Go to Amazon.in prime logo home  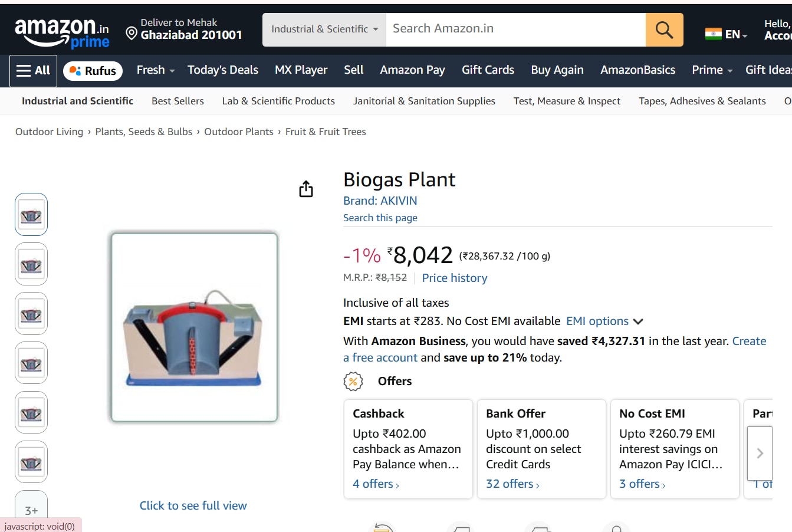(x=62, y=32)
